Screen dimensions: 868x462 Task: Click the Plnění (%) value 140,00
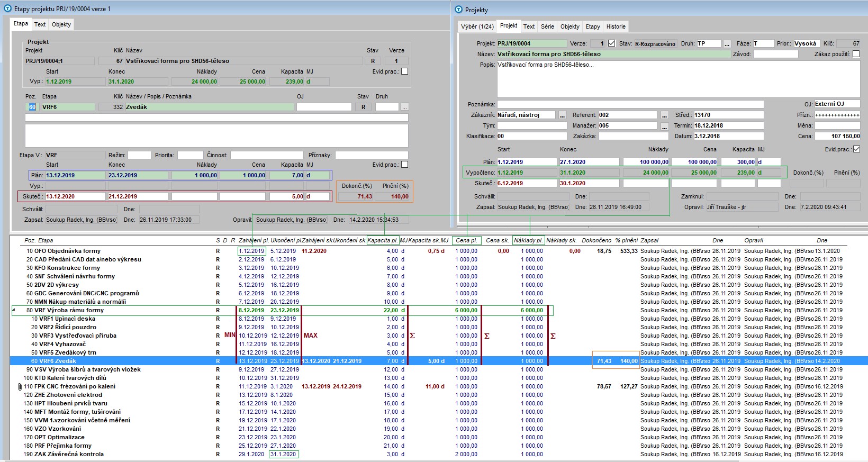pyautogui.click(x=393, y=196)
